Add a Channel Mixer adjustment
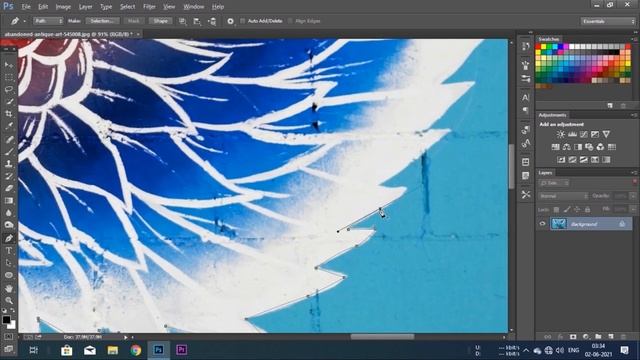Image resolution: width=640 pixels, height=360 pixels. coord(600,147)
